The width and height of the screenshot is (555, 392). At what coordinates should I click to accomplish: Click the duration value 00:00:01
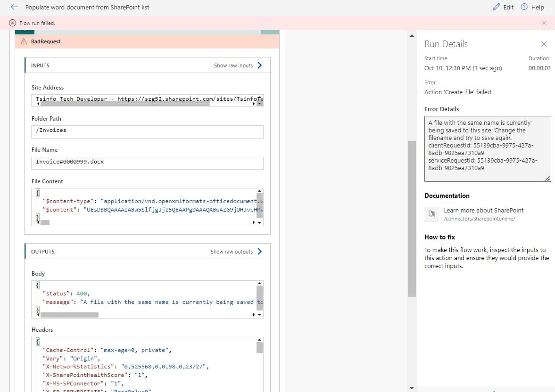click(x=539, y=68)
